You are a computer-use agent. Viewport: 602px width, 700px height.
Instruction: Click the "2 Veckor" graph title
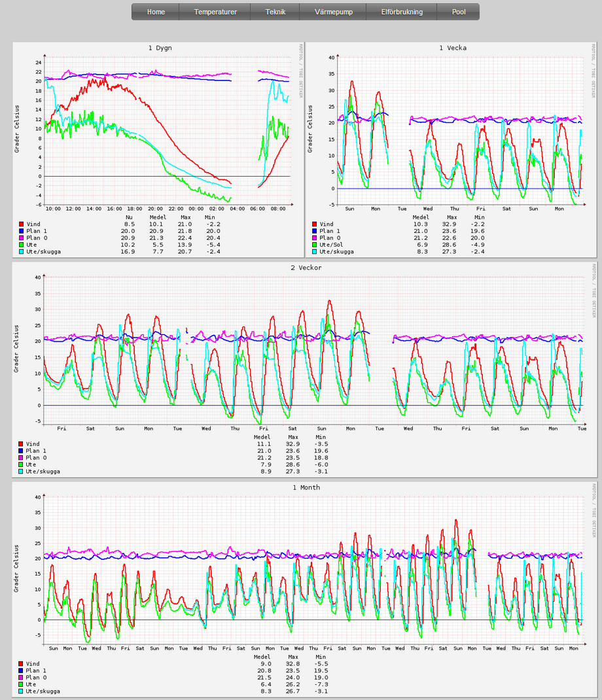click(x=306, y=268)
